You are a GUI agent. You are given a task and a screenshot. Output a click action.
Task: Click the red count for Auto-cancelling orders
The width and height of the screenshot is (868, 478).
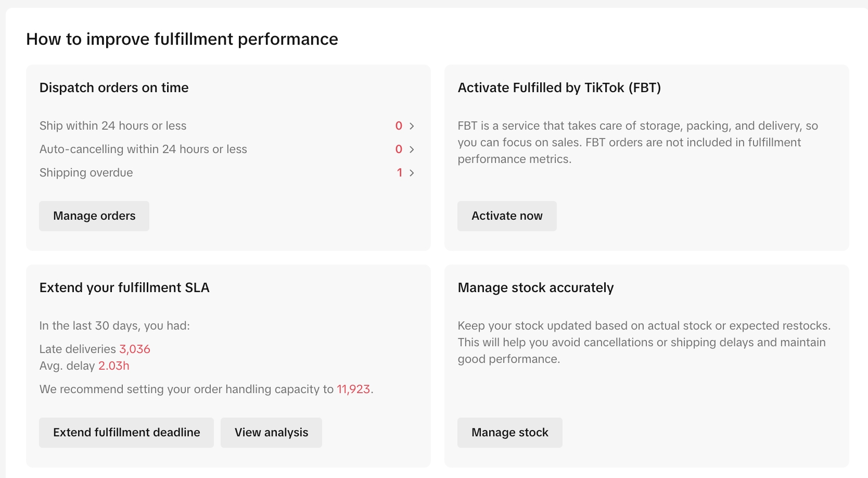coord(399,149)
